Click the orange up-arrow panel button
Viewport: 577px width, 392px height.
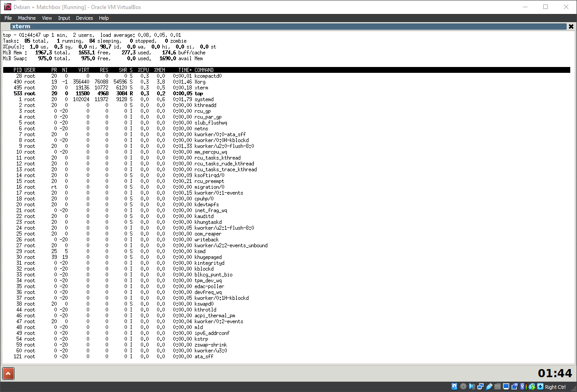tap(8, 374)
